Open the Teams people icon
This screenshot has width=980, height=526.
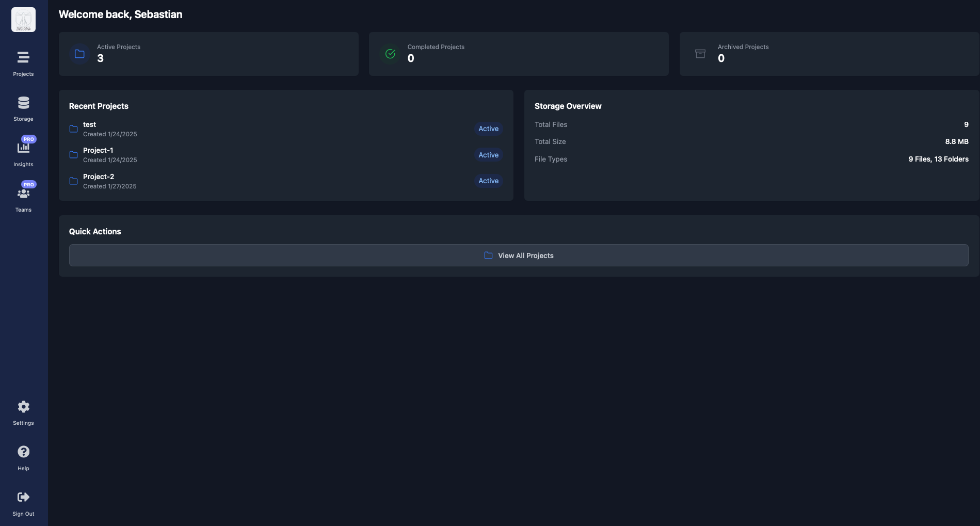pos(23,194)
